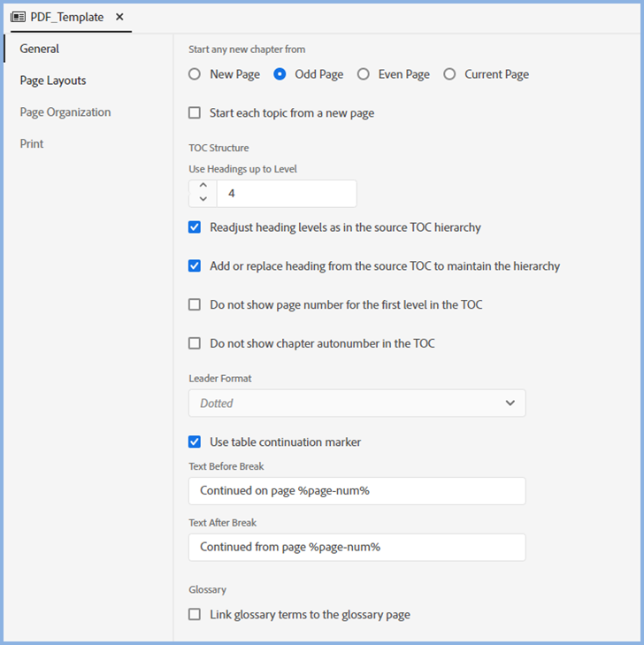Click the PDF_Template tab icon
Screen dimensions: 644x645
point(18,17)
